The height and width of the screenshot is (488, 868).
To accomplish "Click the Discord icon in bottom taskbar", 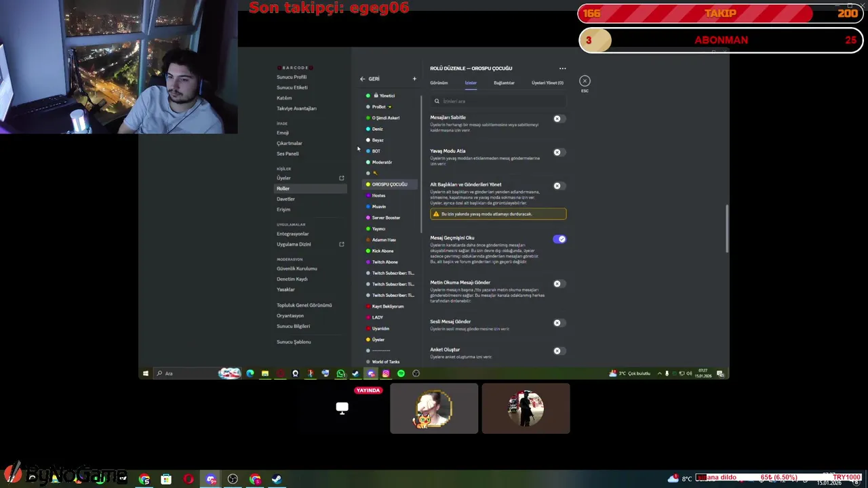I will coord(211,479).
